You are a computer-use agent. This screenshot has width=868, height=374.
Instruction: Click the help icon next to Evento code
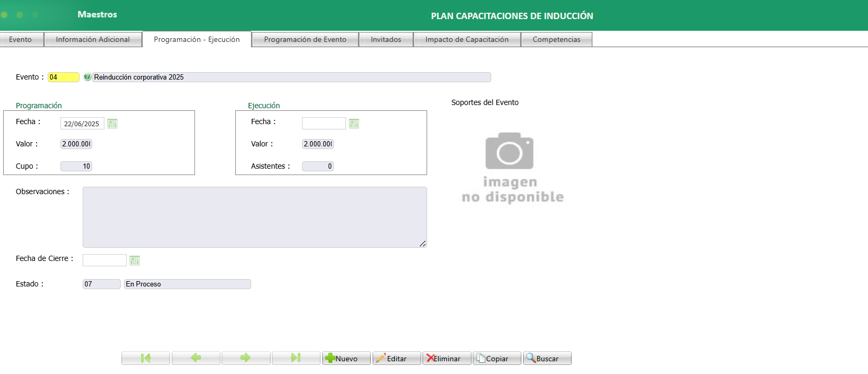point(87,77)
